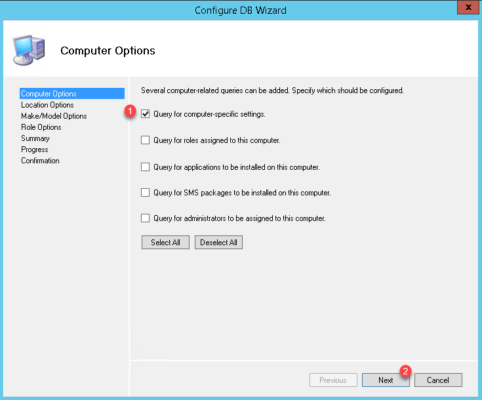482x400 pixels.
Task: Tick Query for SMS packages checkbox
Action: pos(145,193)
